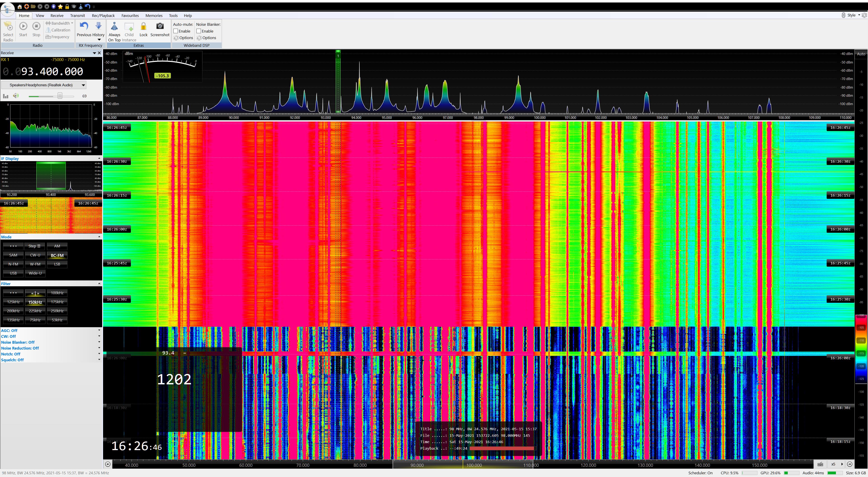
Task: Enable the Auto-mute checkbox
Action: (x=176, y=31)
